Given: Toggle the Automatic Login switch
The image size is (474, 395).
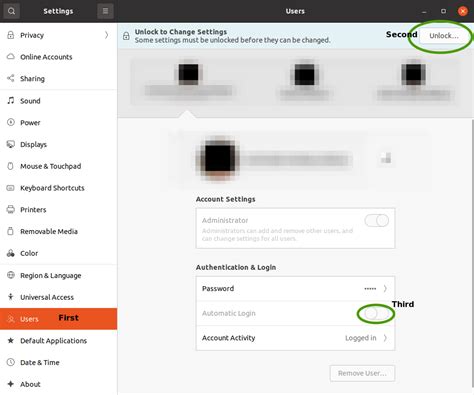Looking at the screenshot, I should click(x=376, y=313).
